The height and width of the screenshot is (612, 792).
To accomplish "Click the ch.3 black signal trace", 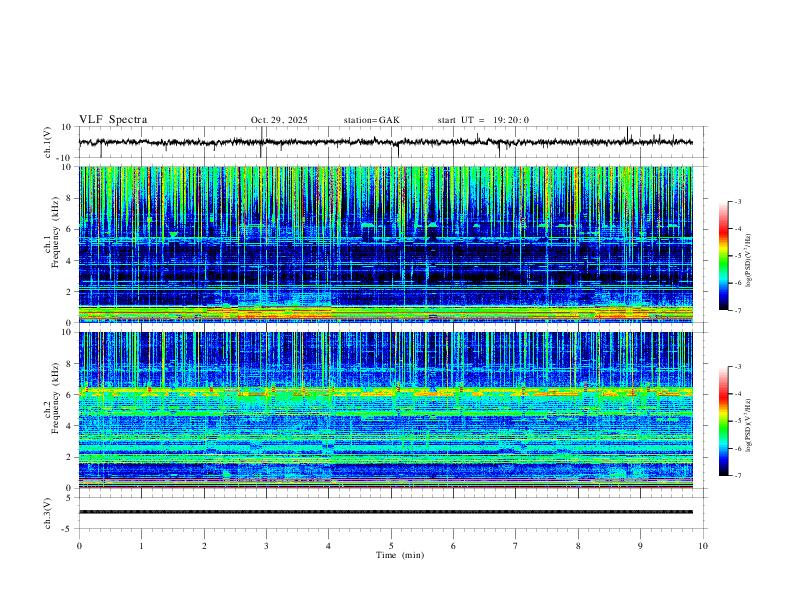I will 386,512.
